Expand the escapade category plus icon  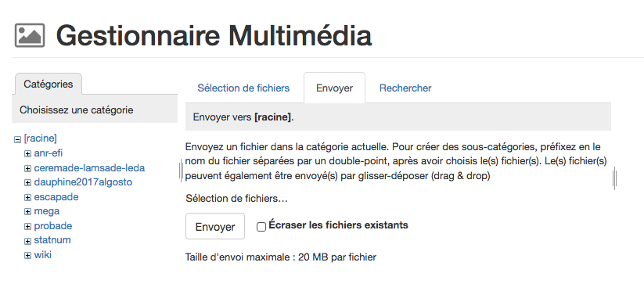tap(27, 197)
